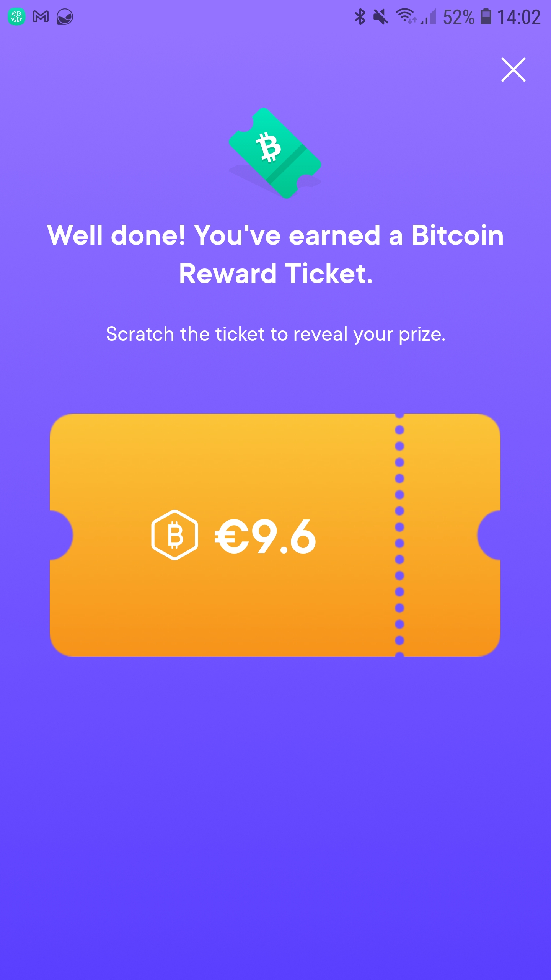
Task: Click the 14:02 clock
Action: (x=518, y=17)
